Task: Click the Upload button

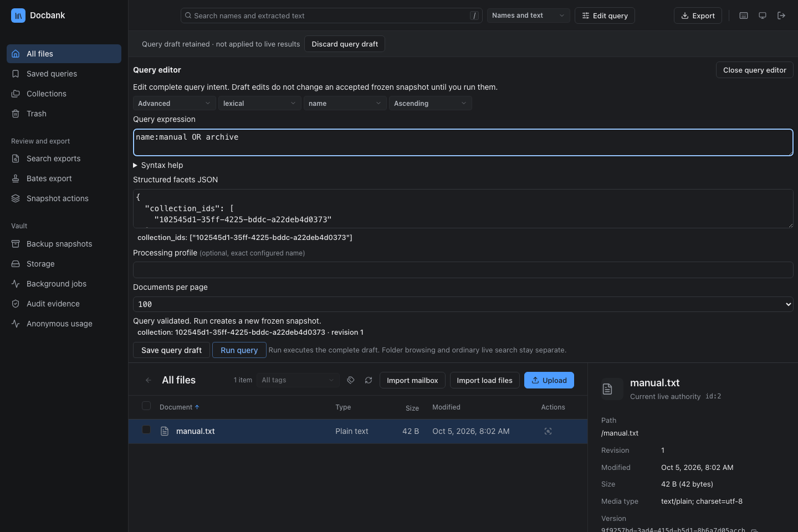Action: point(549,380)
